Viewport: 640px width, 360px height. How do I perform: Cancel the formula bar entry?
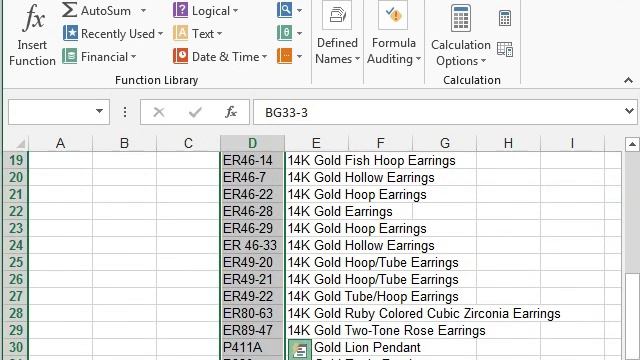coord(158,112)
